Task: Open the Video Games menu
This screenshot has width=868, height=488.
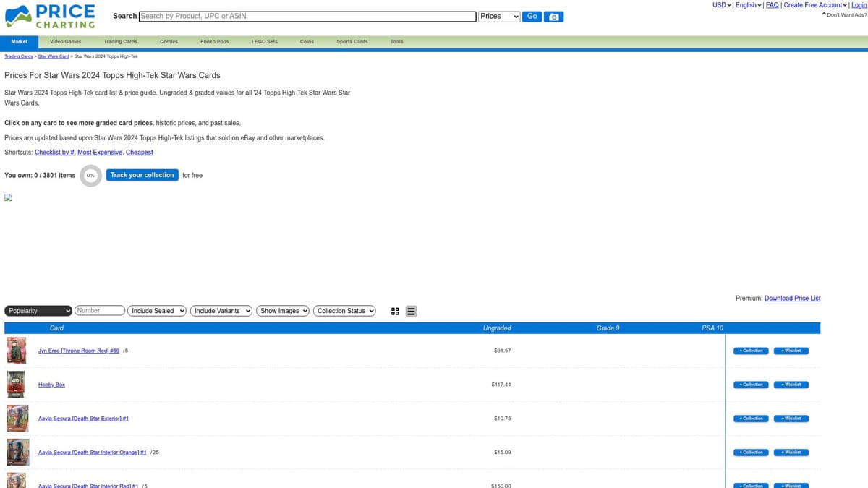Action: [66, 42]
